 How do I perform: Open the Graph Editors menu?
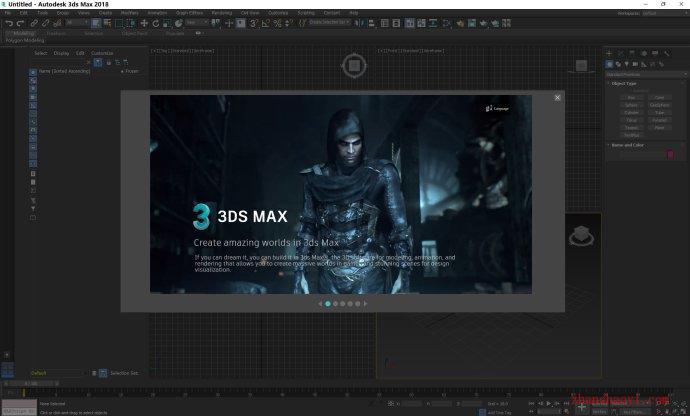[189, 13]
